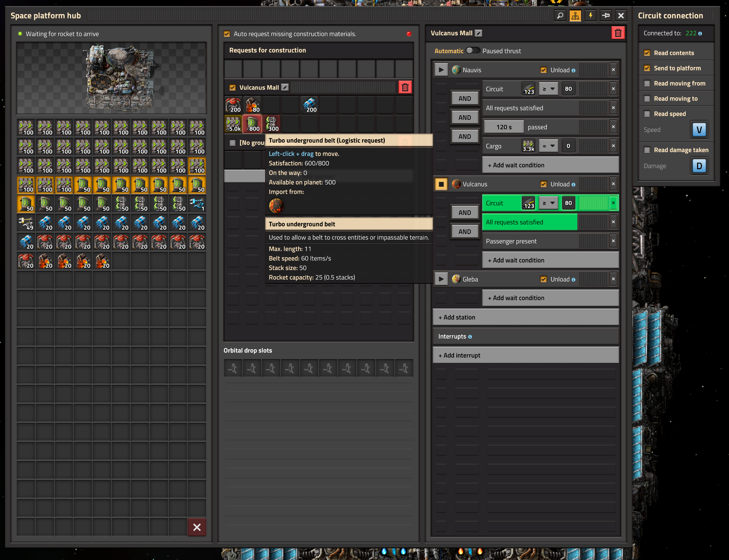Viewport: 729px width, 560px height.
Task: Toggle Unload checkbox for Vulcanus
Action: tap(543, 184)
